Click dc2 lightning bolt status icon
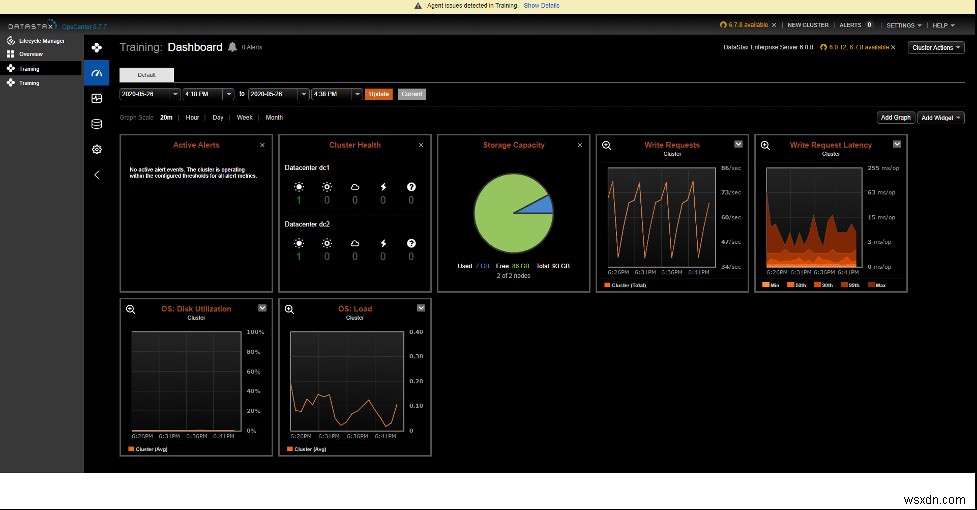The height and width of the screenshot is (510, 977). tap(383, 243)
